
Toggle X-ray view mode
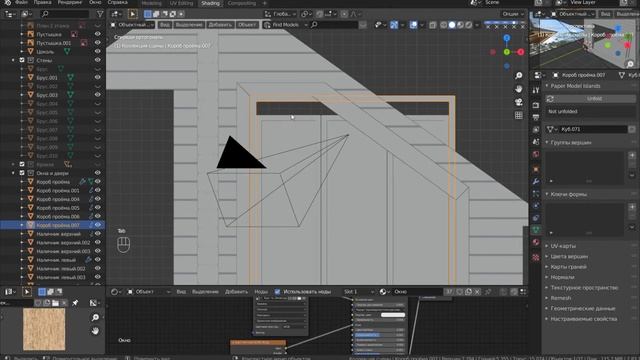click(x=433, y=25)
